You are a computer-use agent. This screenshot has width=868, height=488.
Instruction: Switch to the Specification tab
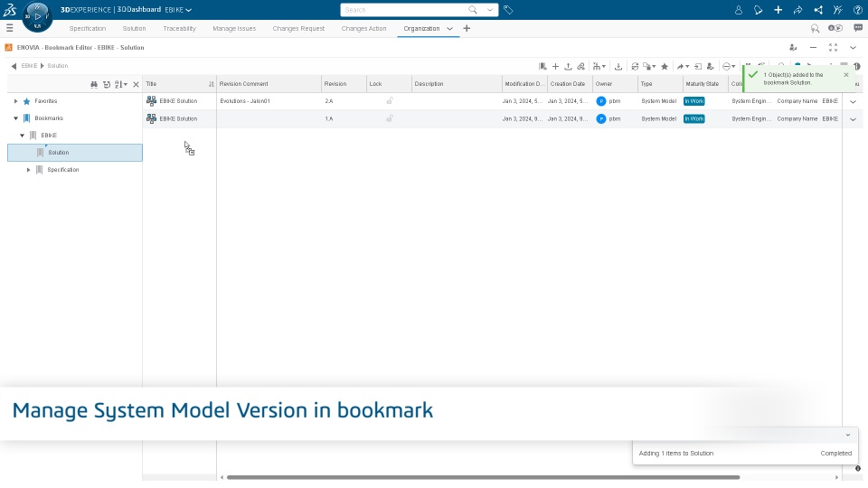tap(88, 28)
